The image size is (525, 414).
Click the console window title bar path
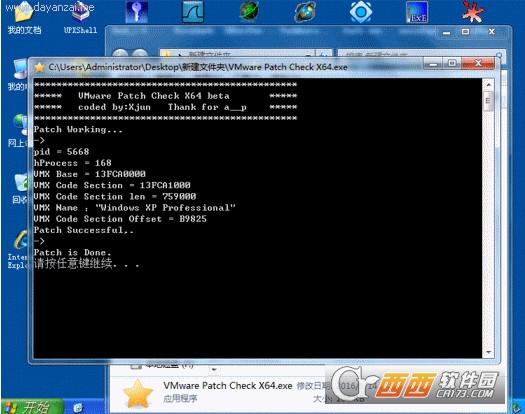point(198,67)
